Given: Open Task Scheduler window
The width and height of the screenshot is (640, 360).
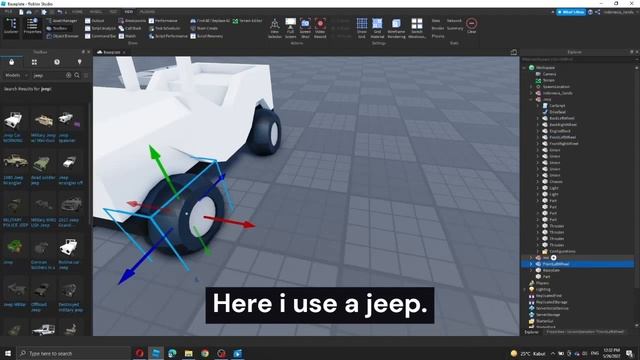Looking at the screenshot, I should (164, 28).
